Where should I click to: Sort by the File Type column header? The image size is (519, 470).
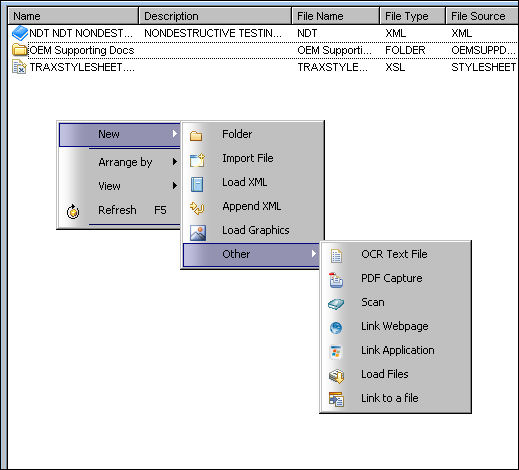413,16
